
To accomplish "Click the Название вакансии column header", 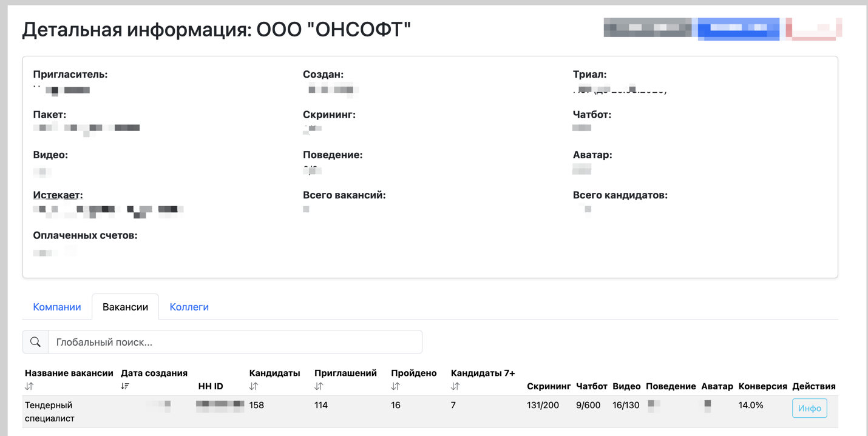I will point(69,373).
